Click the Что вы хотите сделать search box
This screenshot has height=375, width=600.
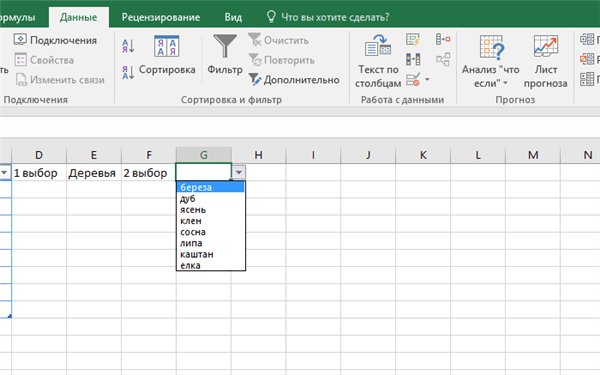(328, 17)
